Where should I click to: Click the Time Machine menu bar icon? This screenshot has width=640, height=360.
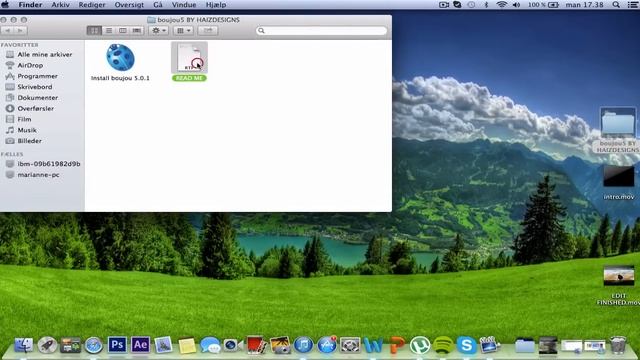pyautogui.click(x=471, y=4)
